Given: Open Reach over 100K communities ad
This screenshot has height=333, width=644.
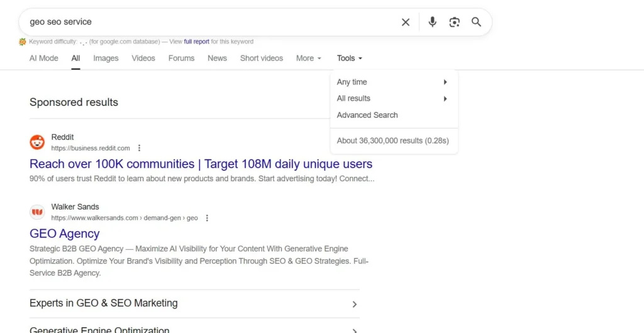Looking at the screenshot, I should (201, 164).
